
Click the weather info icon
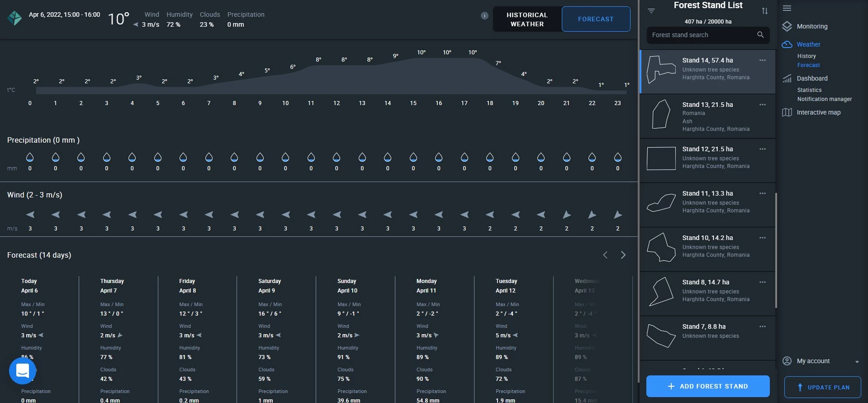tap(484, 16)
